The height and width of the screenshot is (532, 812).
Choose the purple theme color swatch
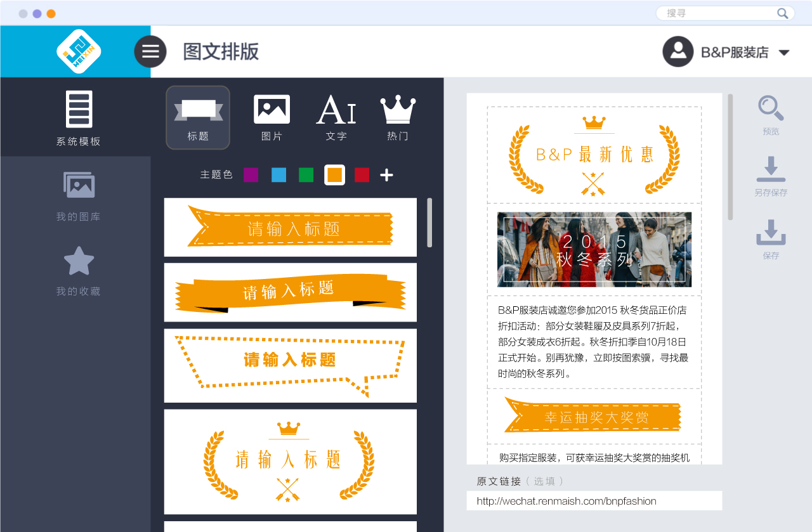(x=251, y=175)
